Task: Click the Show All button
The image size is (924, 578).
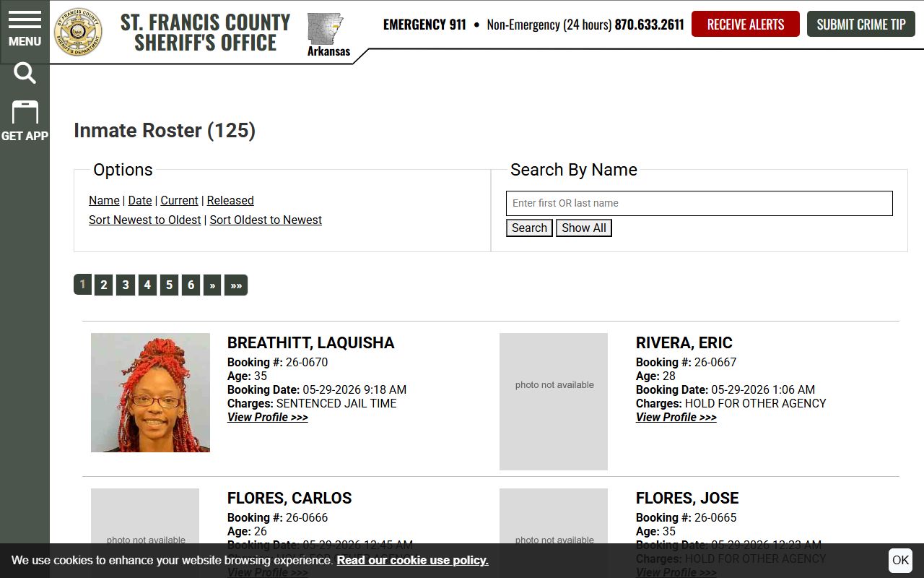Action: pos(584,228)
